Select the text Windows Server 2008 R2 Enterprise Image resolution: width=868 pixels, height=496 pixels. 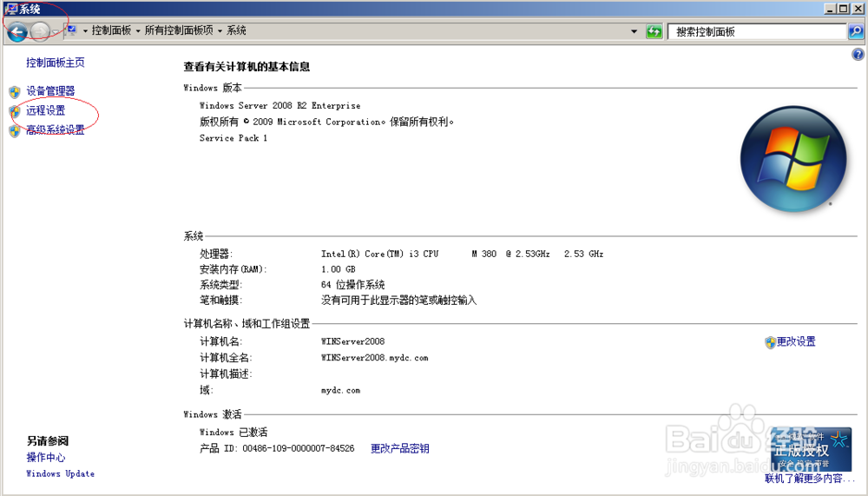pyautogui.click(x=279, y=105)
